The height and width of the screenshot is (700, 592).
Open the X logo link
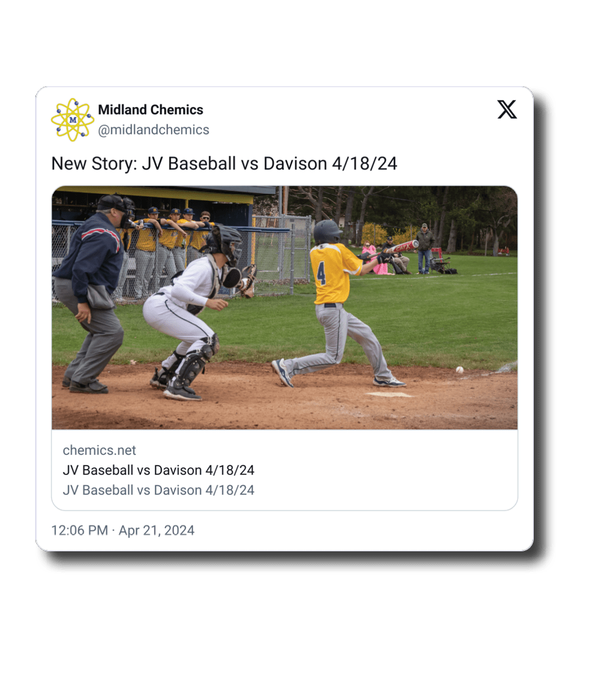(x=507, y=109)
